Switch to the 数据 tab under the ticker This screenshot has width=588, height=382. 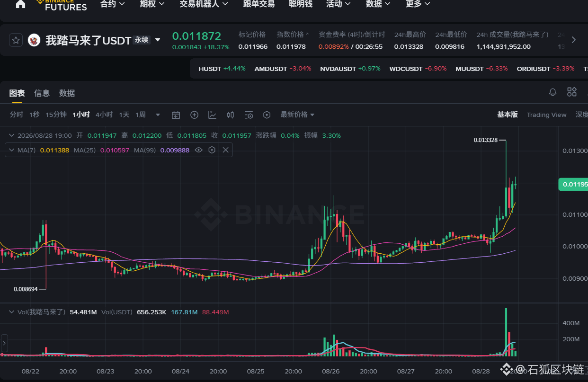[x=67, y=93]
